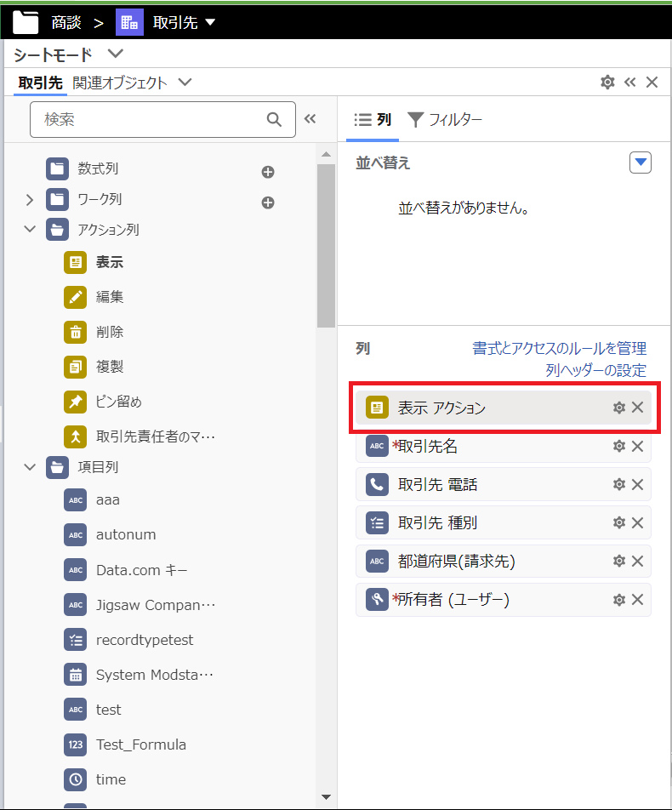Remove the 取引先 種別 column
672x810 pixels.
(637, 522)
